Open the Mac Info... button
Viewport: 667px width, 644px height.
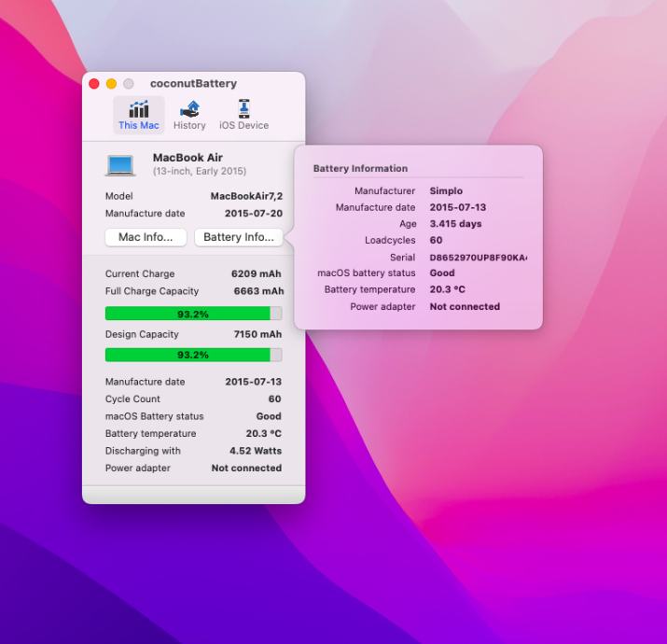pyautogui.click(x=146, y=237)
